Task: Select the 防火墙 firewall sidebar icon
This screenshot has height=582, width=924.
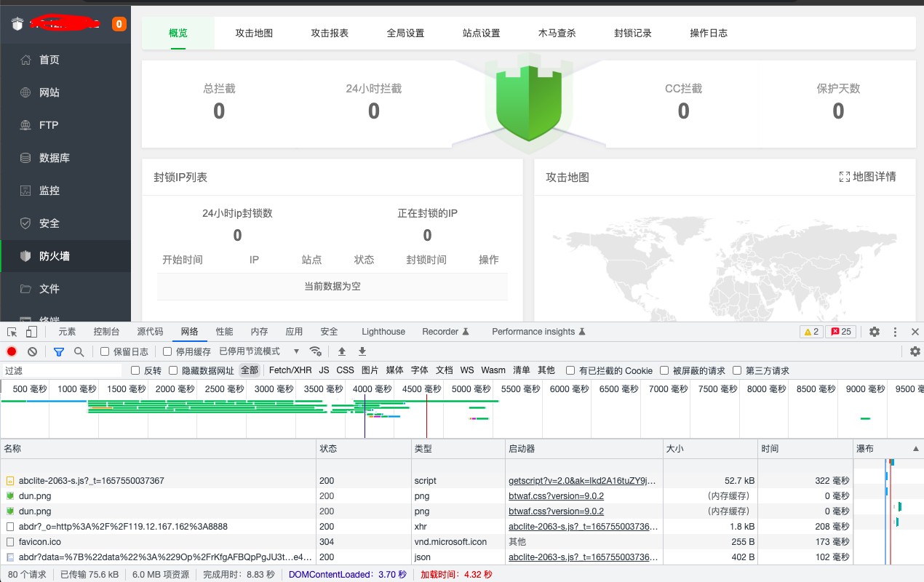Action: [25, 256]
